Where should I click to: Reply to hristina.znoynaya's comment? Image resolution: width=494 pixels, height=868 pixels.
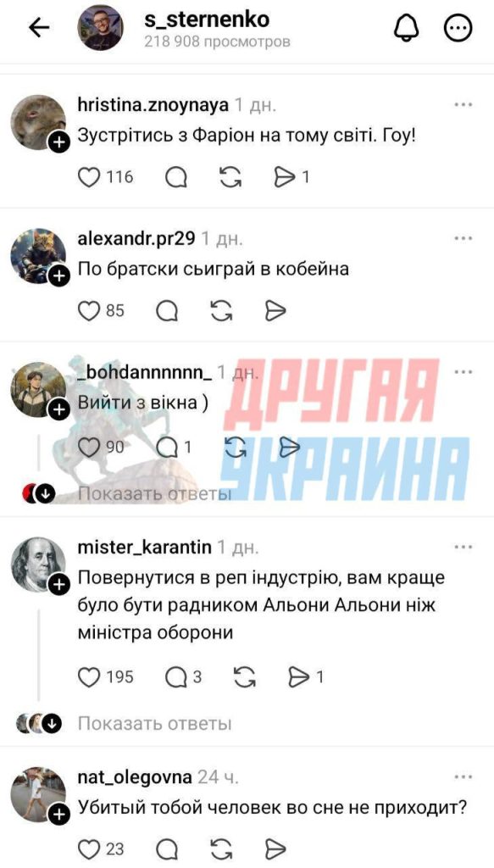click(176, 178)
